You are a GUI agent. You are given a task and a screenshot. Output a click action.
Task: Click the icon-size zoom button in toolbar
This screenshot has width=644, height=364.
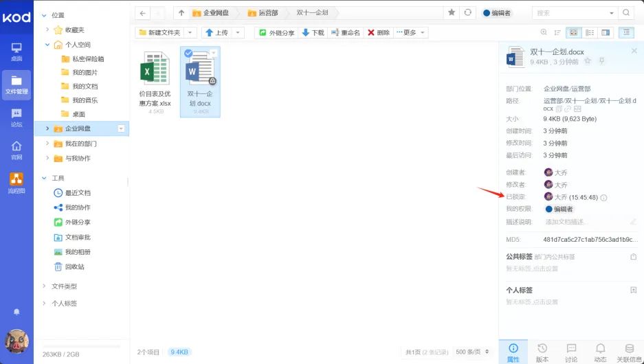[x=544, y=32]
